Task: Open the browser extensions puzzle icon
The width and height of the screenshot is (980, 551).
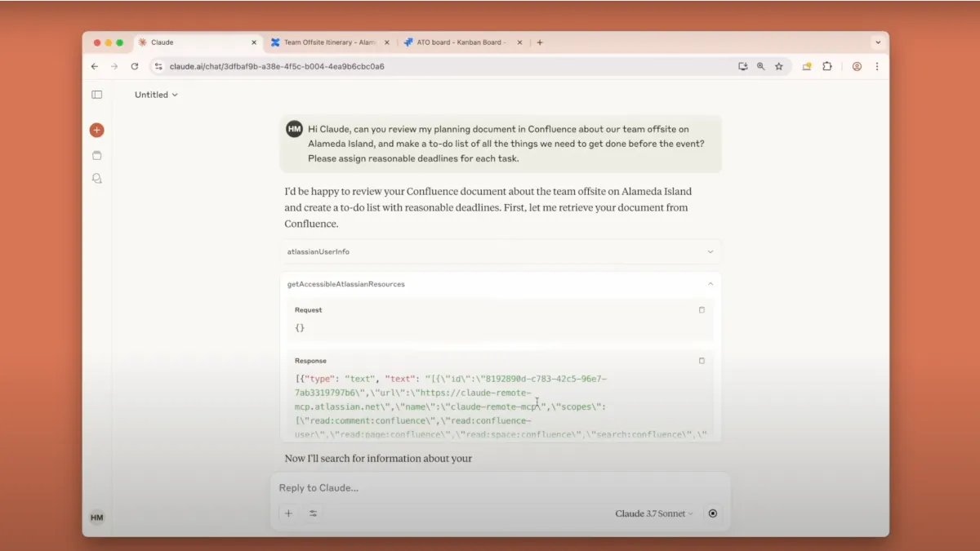Action: [827, 66]
